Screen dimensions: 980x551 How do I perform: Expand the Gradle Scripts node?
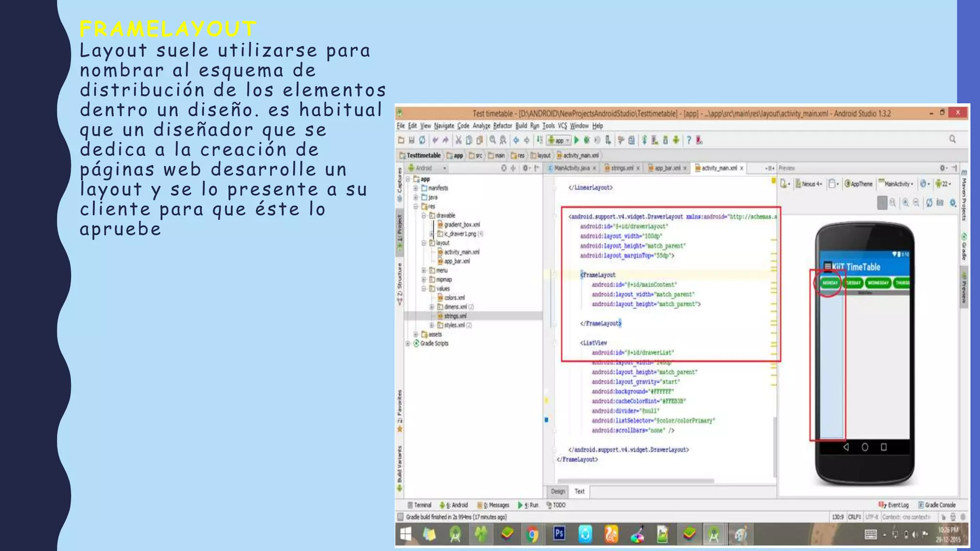point(408,343)
